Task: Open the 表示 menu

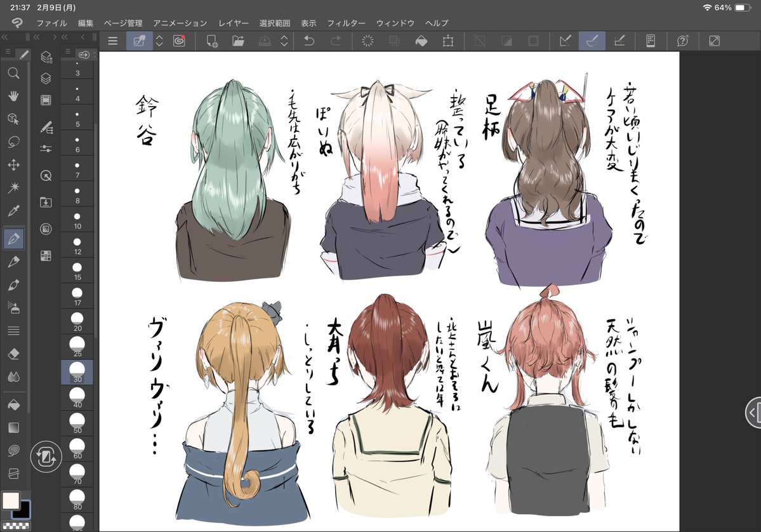Action: coord(308,23)
